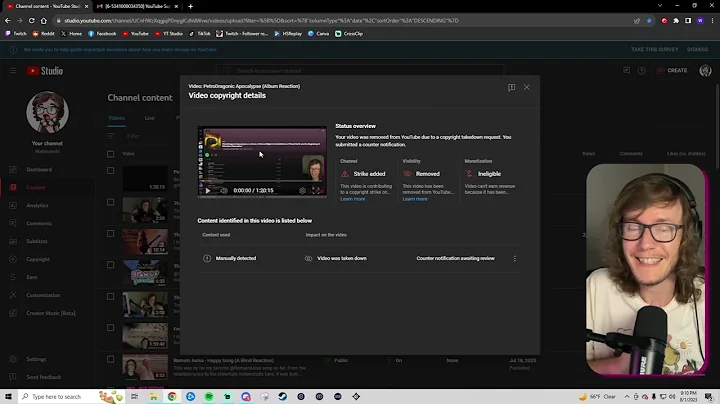Screen dimensions: 720x404
Task: Click the Strike added warning icon
Action: [x=345, y=174]
